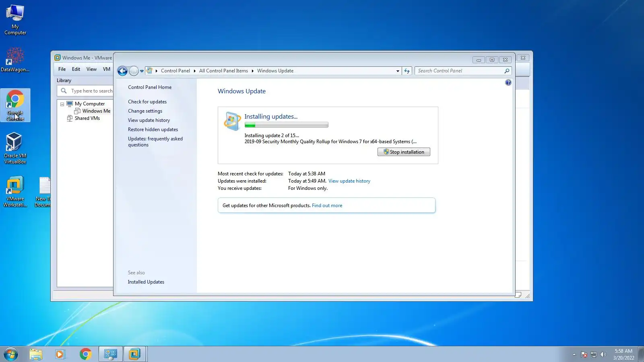Image resolution: width=644 pixels, height=362 pixels.
Task: Open File menu in VMware window
Action: click(x=62, y=69)
